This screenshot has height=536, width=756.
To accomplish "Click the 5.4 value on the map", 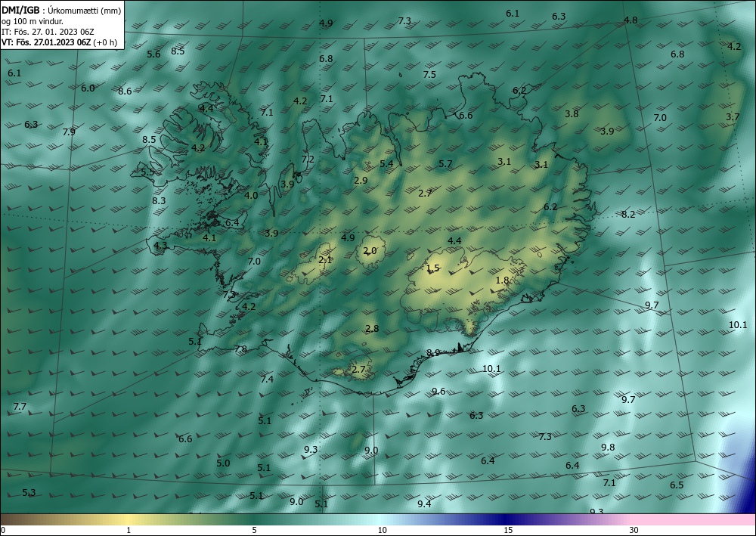I will (386, 164).
